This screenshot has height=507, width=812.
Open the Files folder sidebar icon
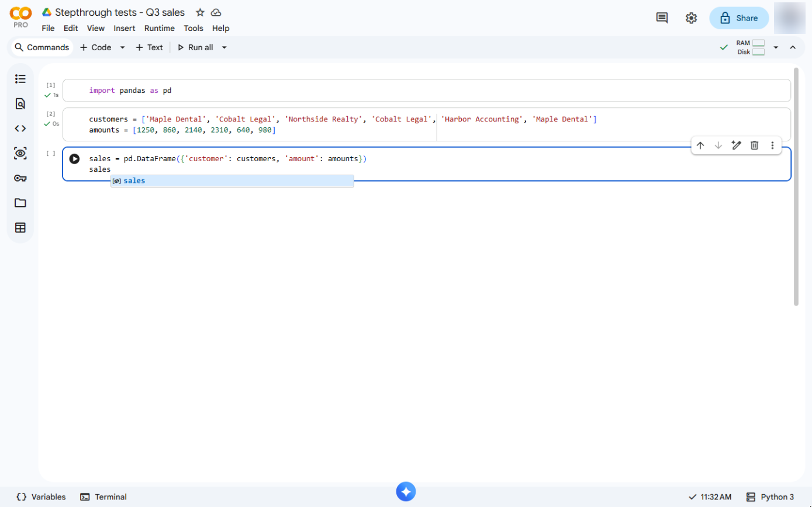point(20,203)
